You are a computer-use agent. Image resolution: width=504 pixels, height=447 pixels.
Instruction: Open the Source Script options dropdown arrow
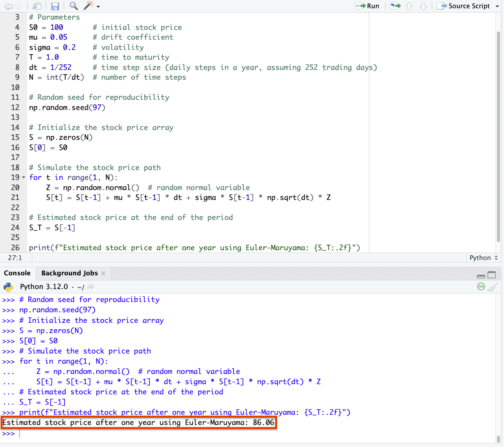pyautogui.click(x=497, y=6)
